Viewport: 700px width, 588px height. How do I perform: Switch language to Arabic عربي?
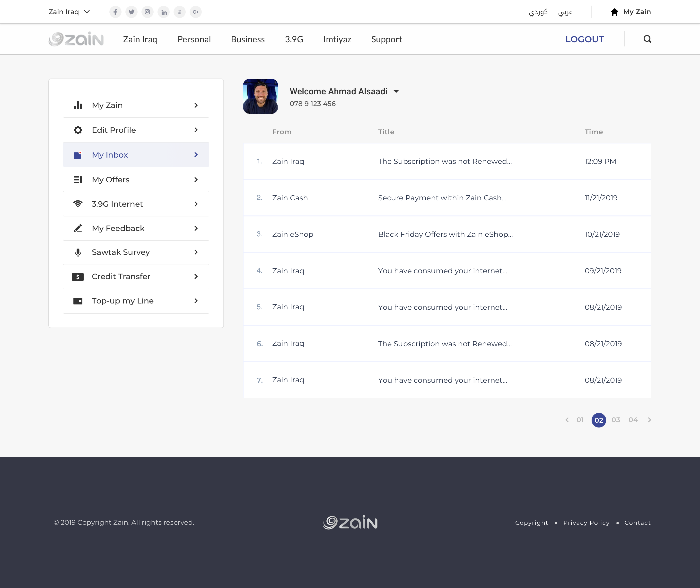click(x=565, y=12)
